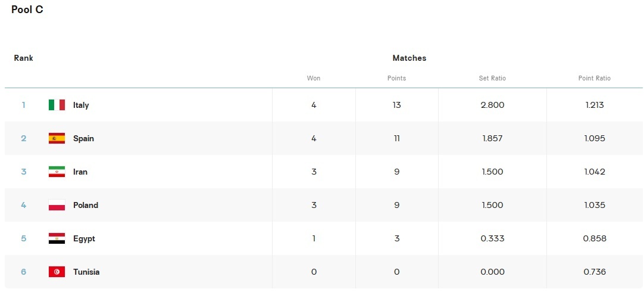Click the Rank header label
The image size is (644, 292).
coord(24,58)
